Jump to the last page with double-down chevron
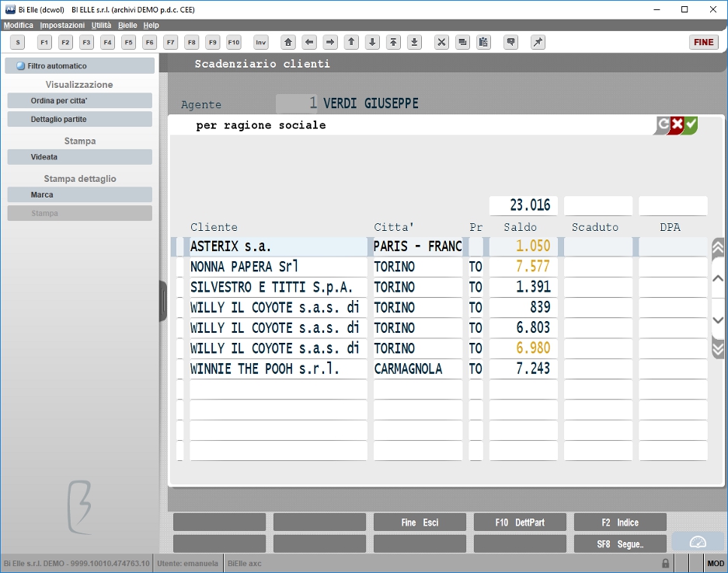Viewport: 728px width, 573px height. 718,349
